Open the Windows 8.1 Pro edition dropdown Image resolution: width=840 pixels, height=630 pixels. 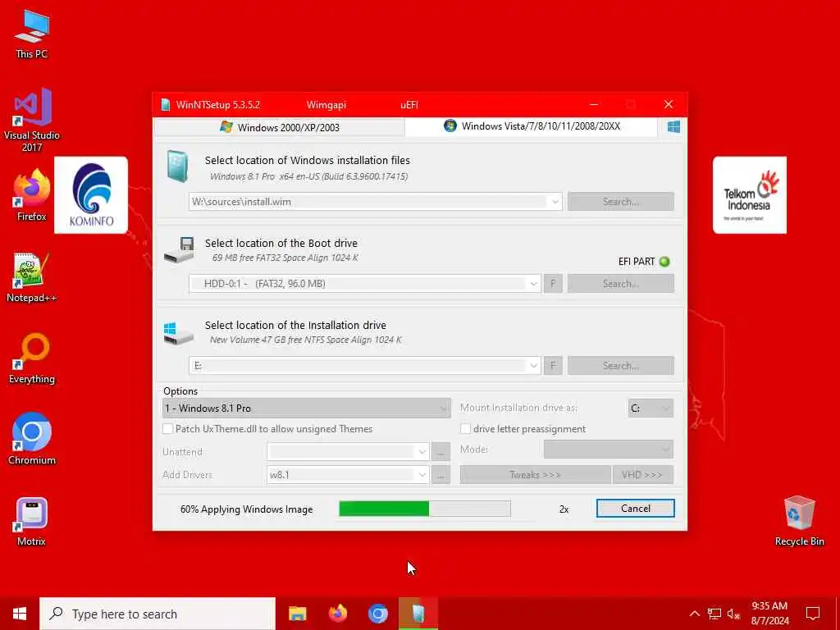pyautogui.click(x=307, y=409)
